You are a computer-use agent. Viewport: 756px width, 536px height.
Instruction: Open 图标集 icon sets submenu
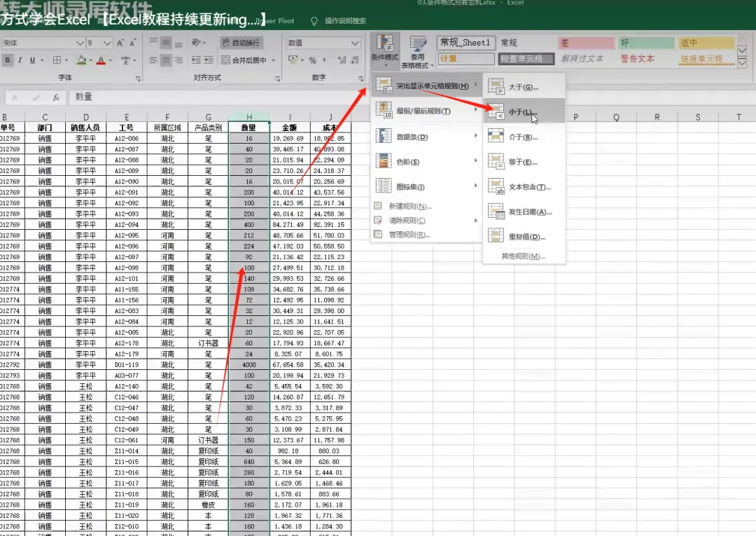click(426, 186)
